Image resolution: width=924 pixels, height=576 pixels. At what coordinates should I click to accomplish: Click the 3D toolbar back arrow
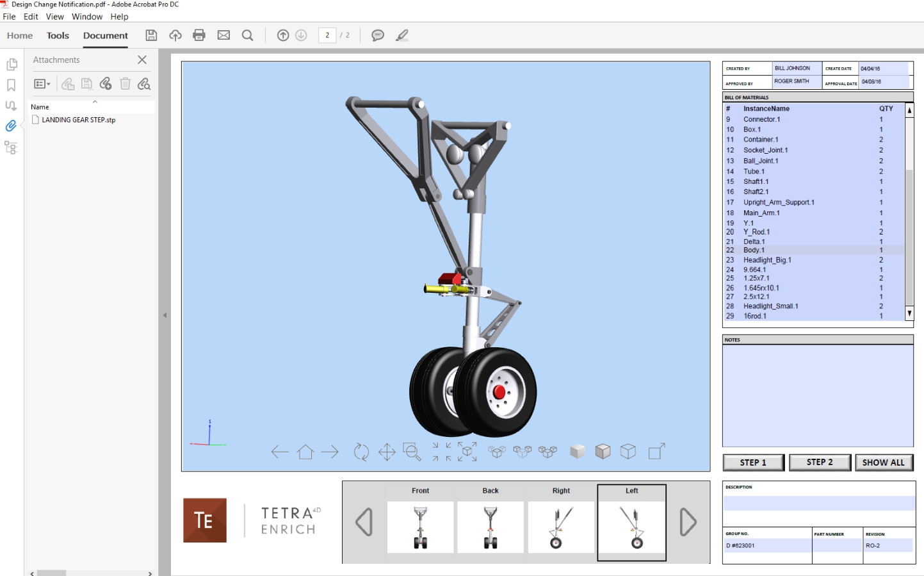coord(280,452)
